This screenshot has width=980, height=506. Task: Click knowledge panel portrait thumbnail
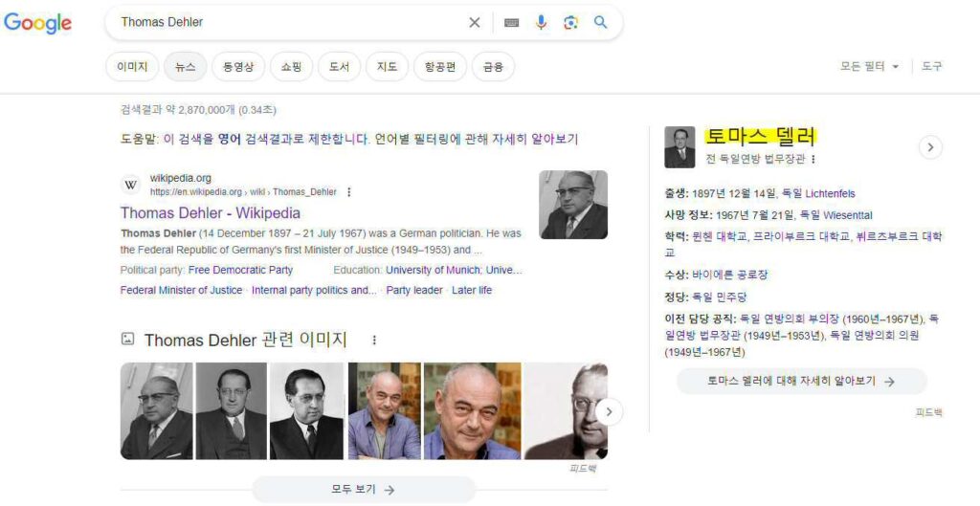[x=679, y=147]
